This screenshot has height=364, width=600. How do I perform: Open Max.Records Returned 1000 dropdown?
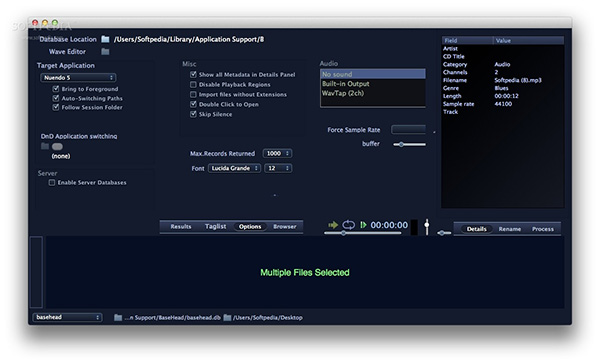[x=277, y=153]
